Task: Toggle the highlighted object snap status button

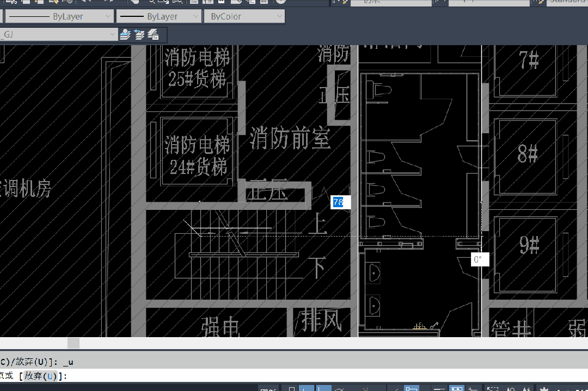Action: pyautogui.click(x=412, y=389)
